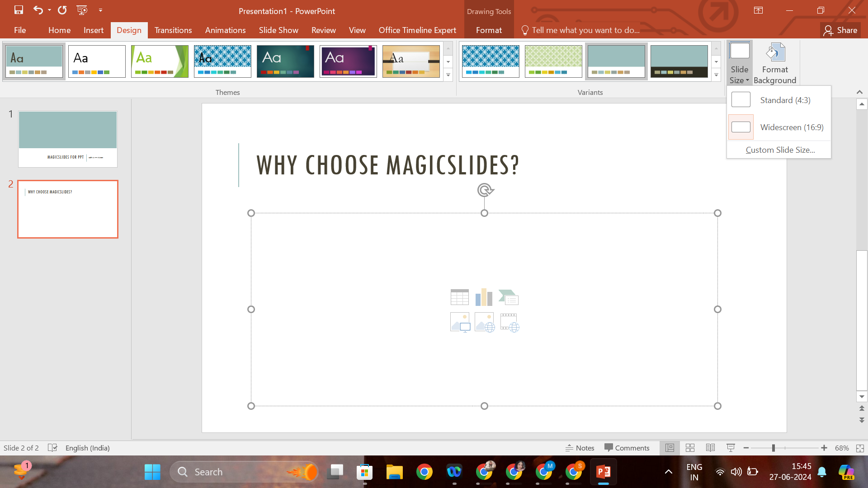Click the Insert Chart placeholder icon
Image resolution: width=868 pixels, height=488 pixels.
point(484,297)
